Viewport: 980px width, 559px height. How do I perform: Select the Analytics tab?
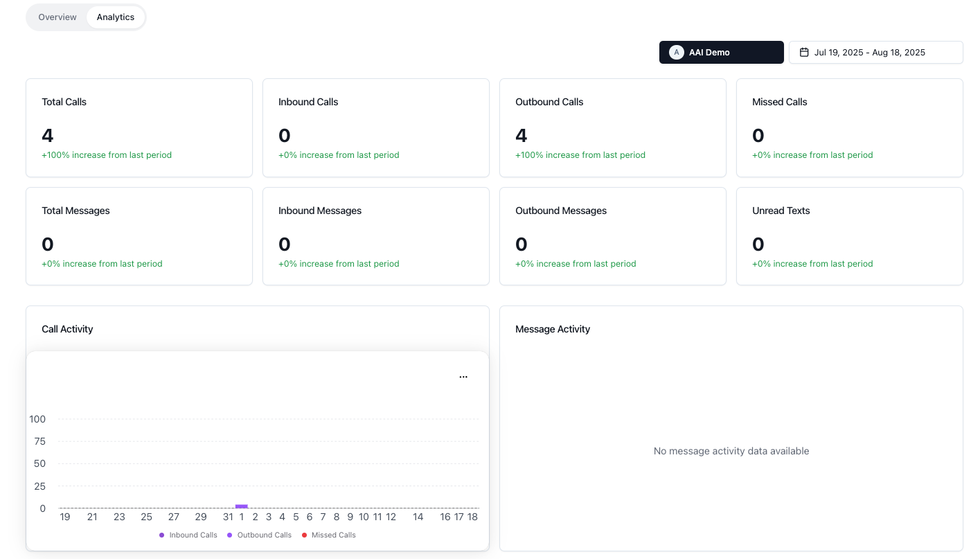115,17
